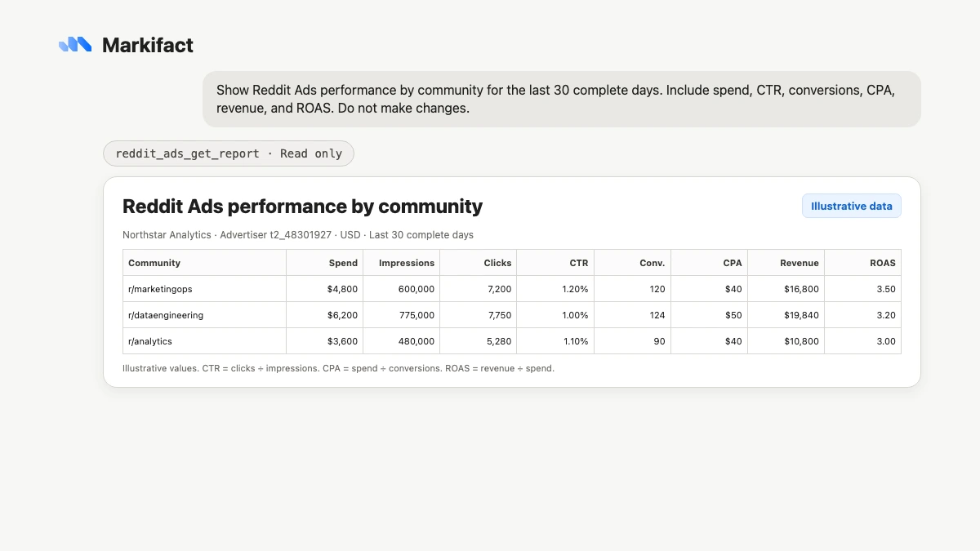Click the $10,800 revenue value

point(801,341)
